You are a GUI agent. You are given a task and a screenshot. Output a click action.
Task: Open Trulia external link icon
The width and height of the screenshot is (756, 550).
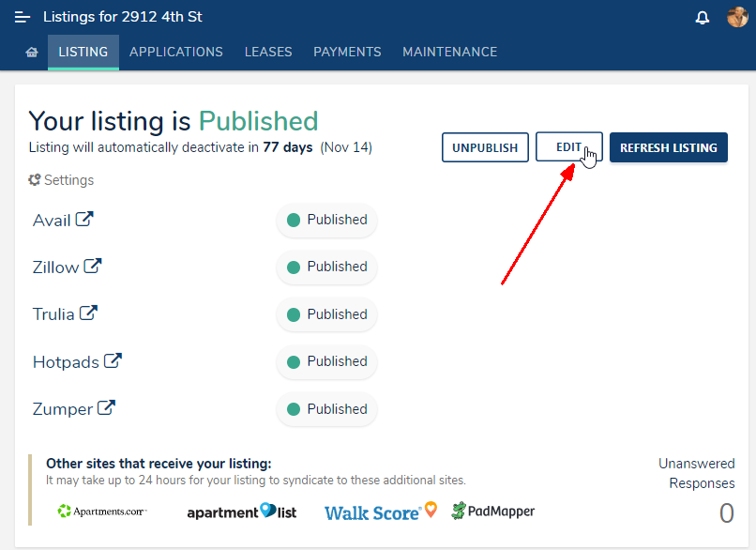(x=88, y=313)
